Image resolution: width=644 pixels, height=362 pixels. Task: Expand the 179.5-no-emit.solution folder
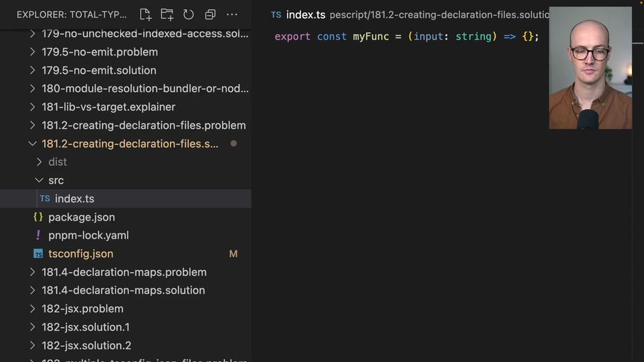(99, 70)
